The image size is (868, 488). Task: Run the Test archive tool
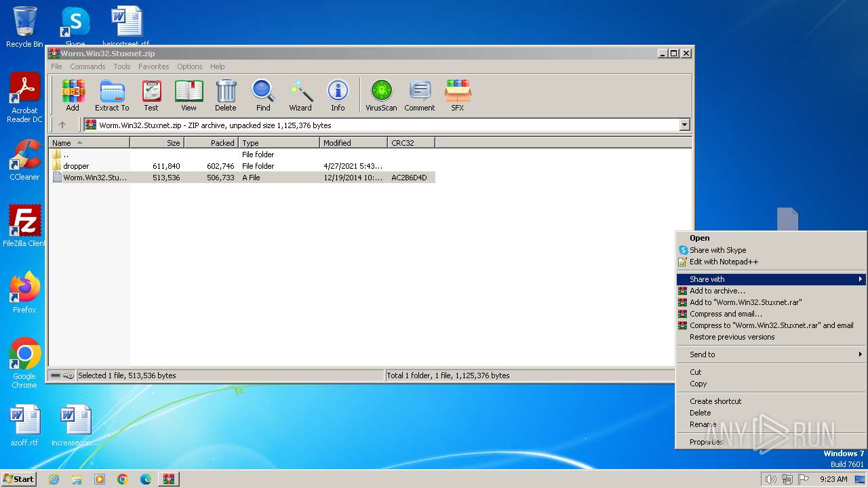151,95
